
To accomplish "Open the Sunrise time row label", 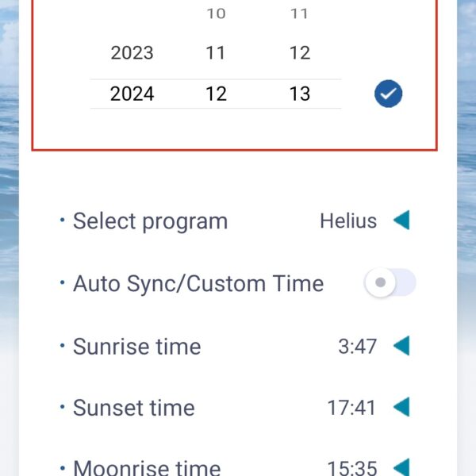I will [137, 347].
